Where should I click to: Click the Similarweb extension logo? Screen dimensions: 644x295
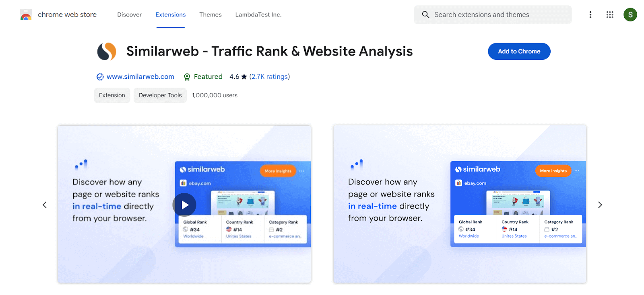pyautogui.click(x=107, y=51)
